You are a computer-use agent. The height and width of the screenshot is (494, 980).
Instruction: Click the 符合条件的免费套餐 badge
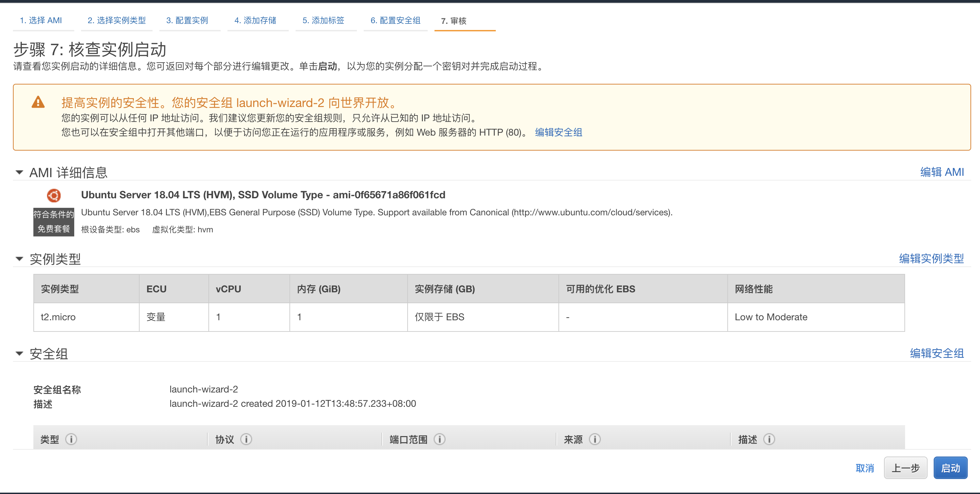point(54,221)
